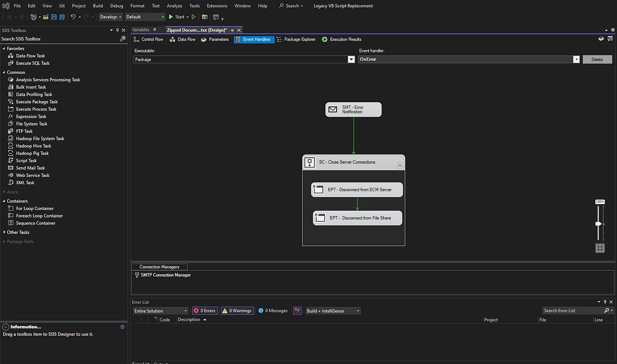Switch to the Parameters tab
The width and height of the screenshot is (617, 364).
click(215, 39)
